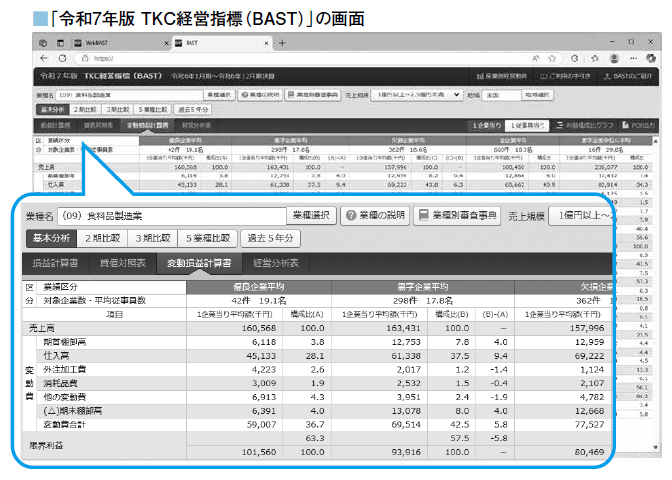The width and height of the screenshot is (672, 480).
Task: Switch to the WebBAST browser tab
Action: (122, 43)
